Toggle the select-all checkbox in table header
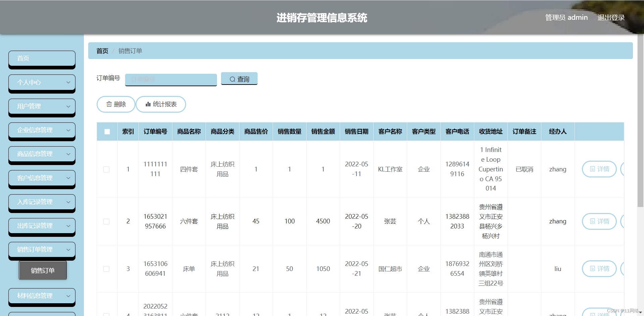 [107, 131]
